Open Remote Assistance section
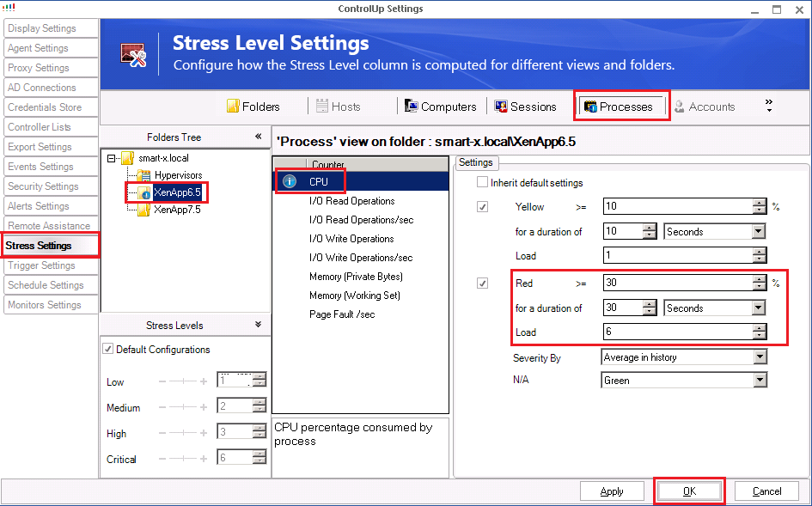The image size is (812, 506). click(51, 225)
